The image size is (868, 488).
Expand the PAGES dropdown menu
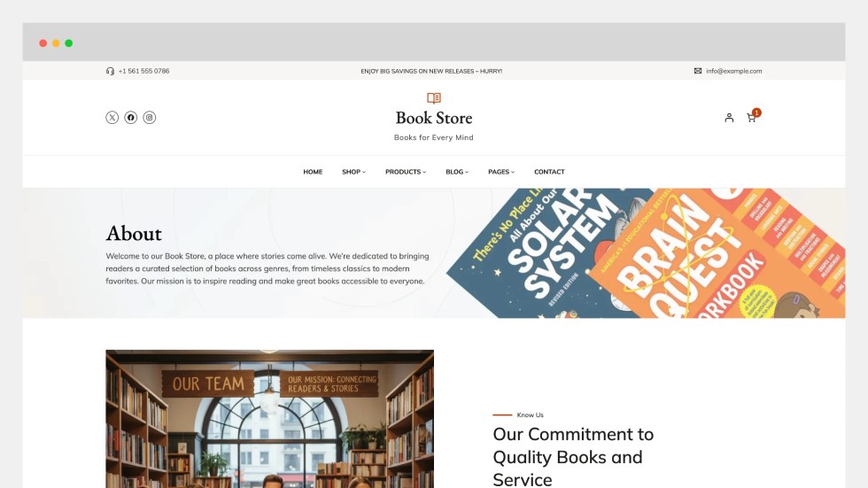click(x=501, y=172)
